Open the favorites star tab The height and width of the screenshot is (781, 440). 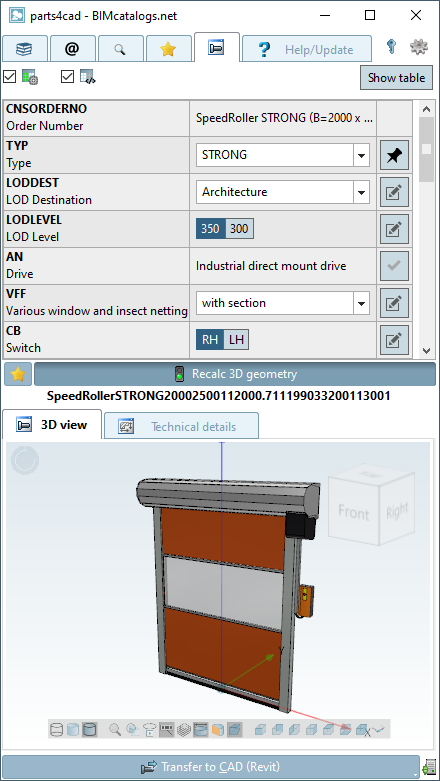coord(168,49)
